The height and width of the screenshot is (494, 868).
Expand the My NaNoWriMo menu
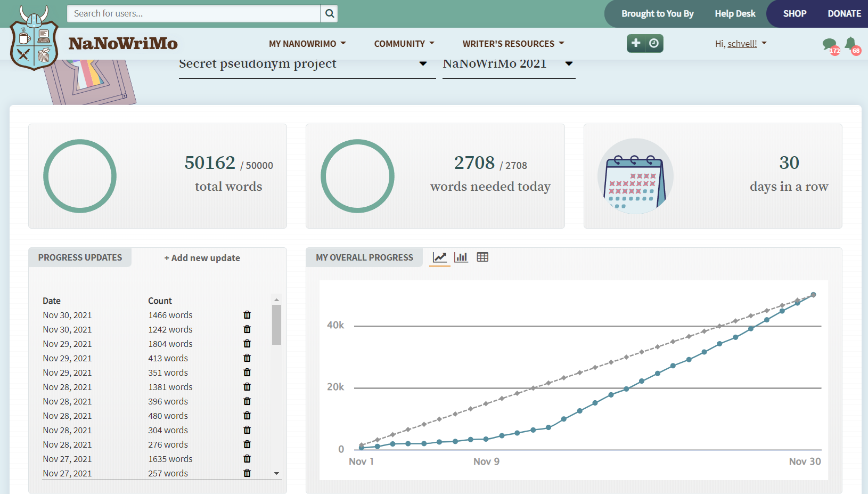pos(307,44)
